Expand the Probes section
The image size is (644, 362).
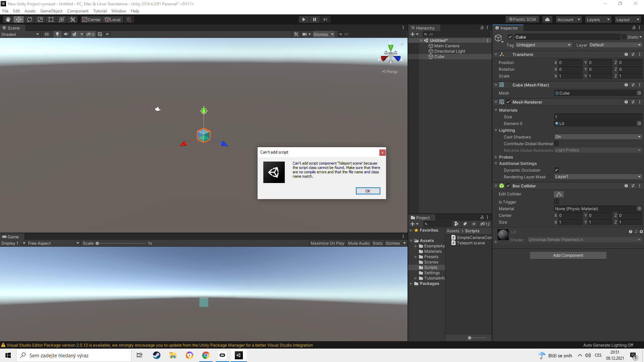tap(506, 157)
